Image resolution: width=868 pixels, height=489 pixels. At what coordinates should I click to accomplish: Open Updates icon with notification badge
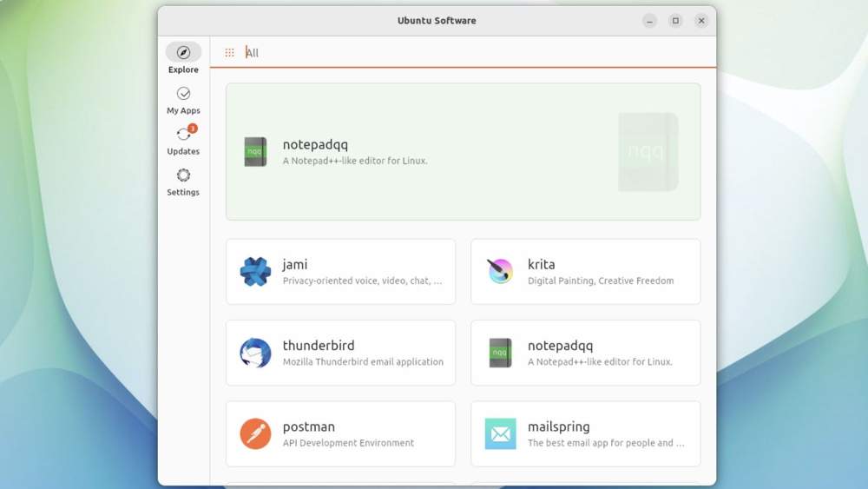186,133
